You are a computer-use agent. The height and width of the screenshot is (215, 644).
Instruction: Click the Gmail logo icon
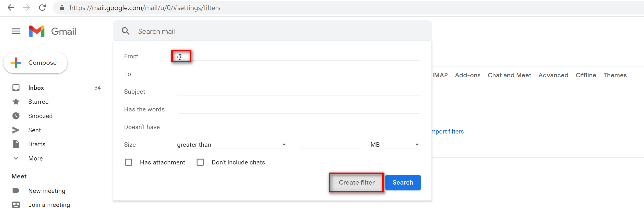click(37, 31)
